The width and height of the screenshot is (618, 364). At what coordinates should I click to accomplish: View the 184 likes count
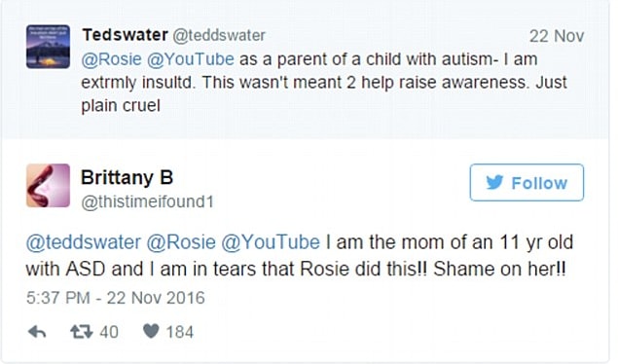coord(180,332)
